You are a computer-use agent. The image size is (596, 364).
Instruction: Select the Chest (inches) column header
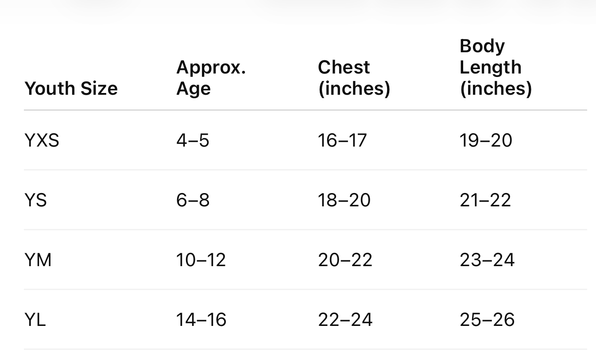point(354,78)
